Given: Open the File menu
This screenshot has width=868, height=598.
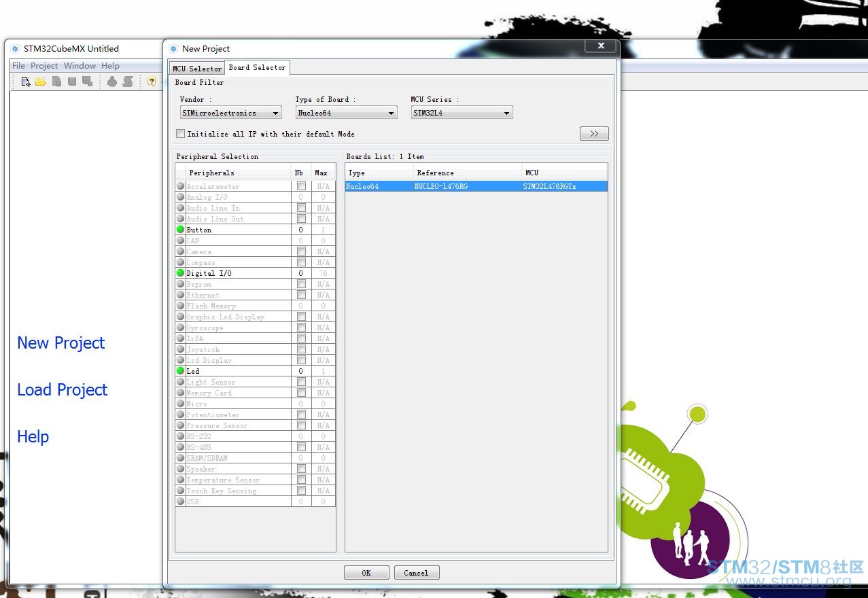Looking at the screenshot, I should point(18,66).
